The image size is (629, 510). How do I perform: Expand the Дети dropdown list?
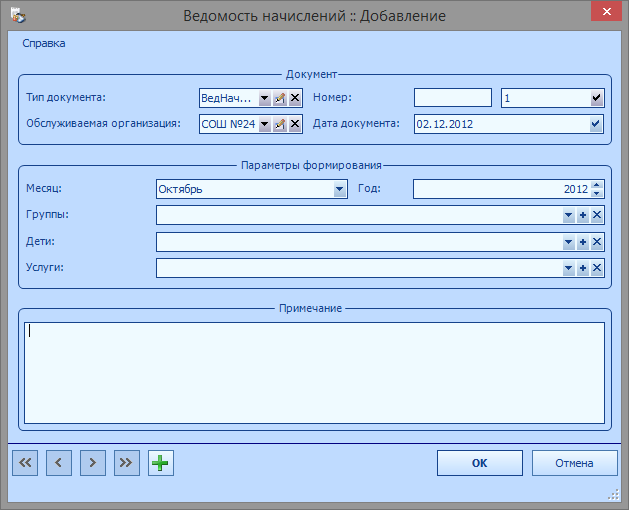[x=568, y=242]
